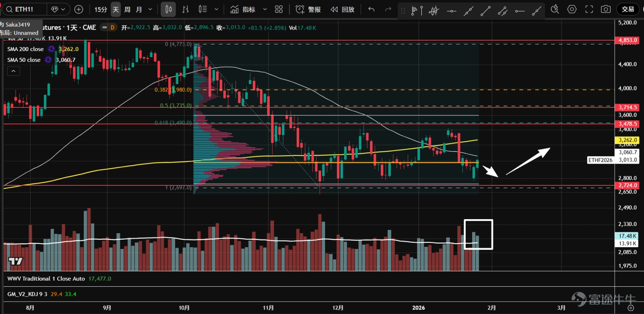This screenshot has width=644, height=314.
Task: Undo the last chart action
Action: [372, 9]
